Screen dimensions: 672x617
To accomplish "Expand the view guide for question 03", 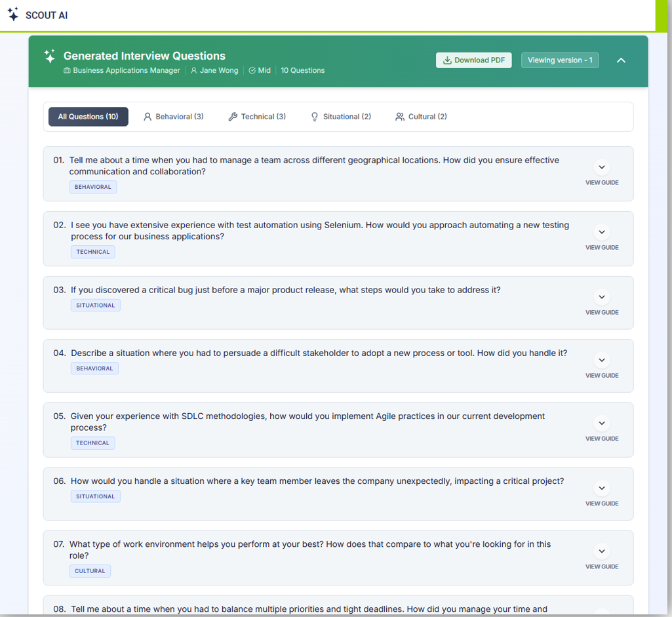I will tap(601, 297).
